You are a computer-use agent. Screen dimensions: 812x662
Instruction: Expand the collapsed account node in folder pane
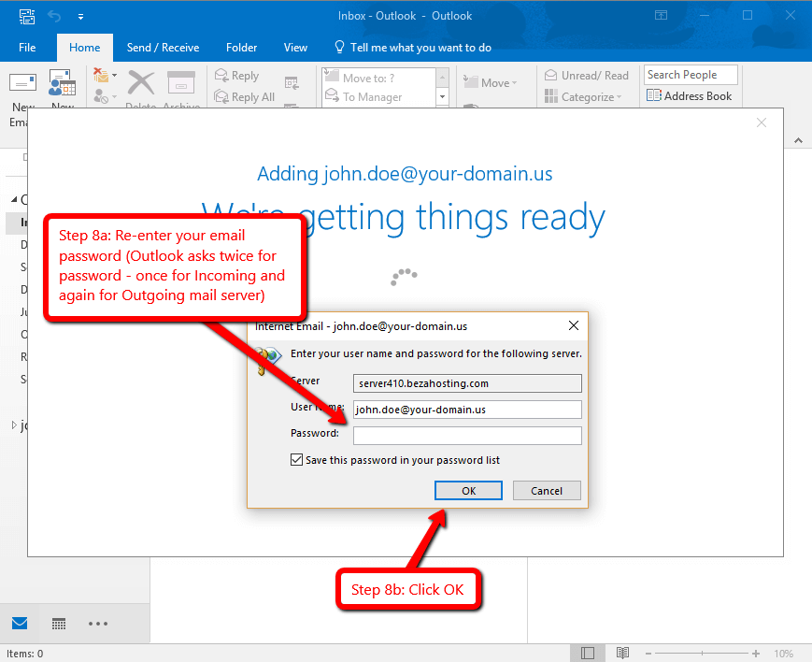tap(14, 425)
